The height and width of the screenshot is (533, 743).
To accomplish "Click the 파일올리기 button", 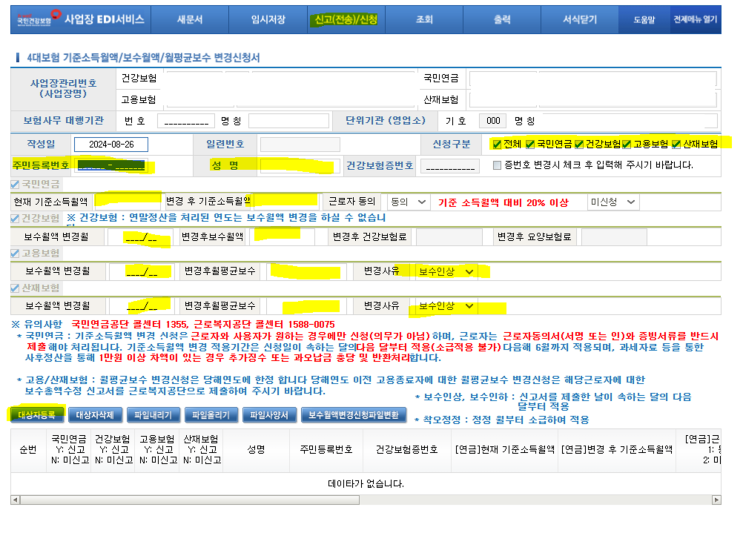I will pos(211,415).
